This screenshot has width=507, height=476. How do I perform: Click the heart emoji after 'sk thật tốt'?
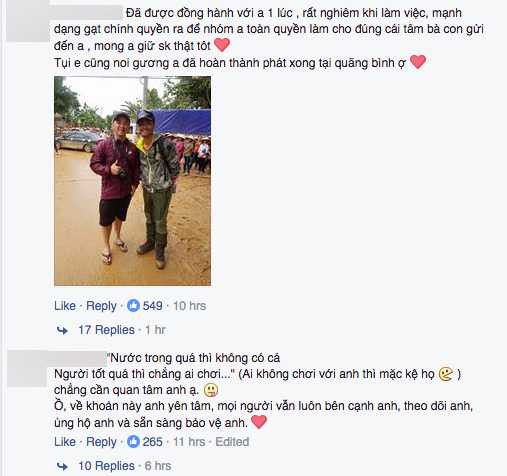point(222,45)
